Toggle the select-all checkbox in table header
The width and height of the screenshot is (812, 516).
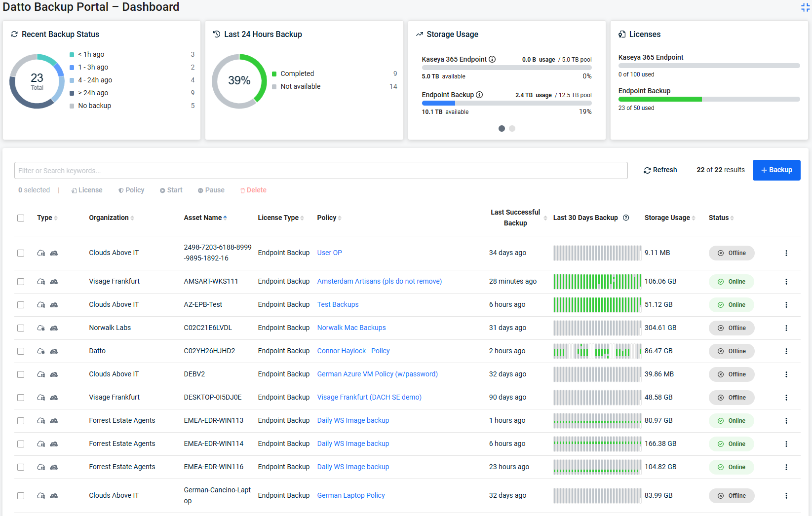[x=21, y=218]
